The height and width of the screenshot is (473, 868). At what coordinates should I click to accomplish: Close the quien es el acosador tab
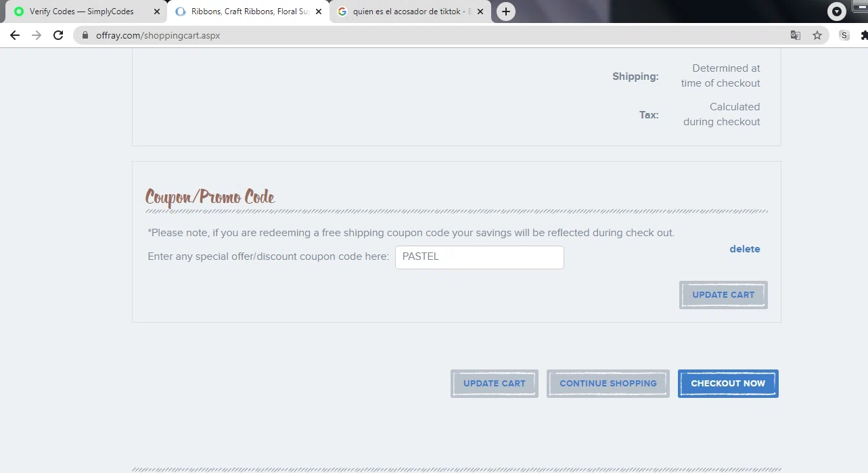point(480,12)
